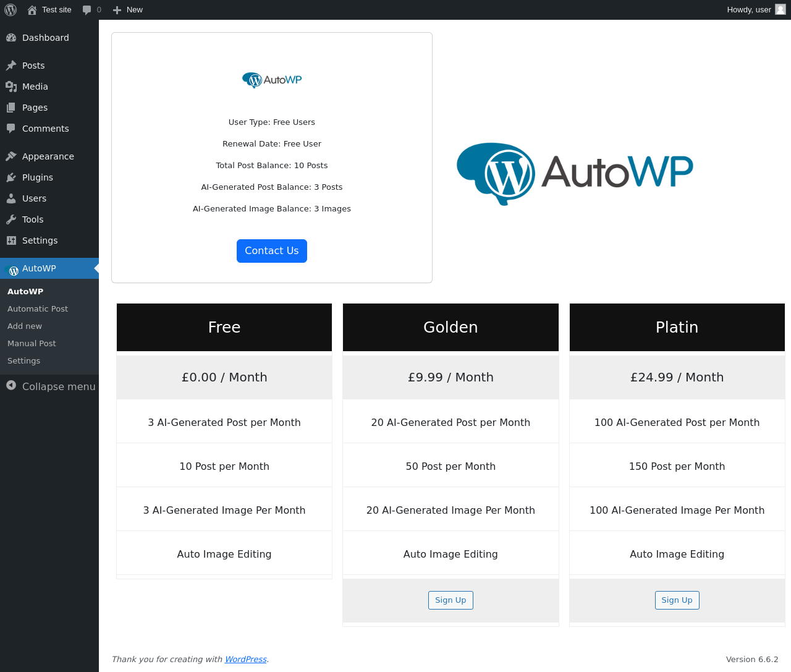
Task: Click 'Renewal Date: Free User' text
Action: 272,144
